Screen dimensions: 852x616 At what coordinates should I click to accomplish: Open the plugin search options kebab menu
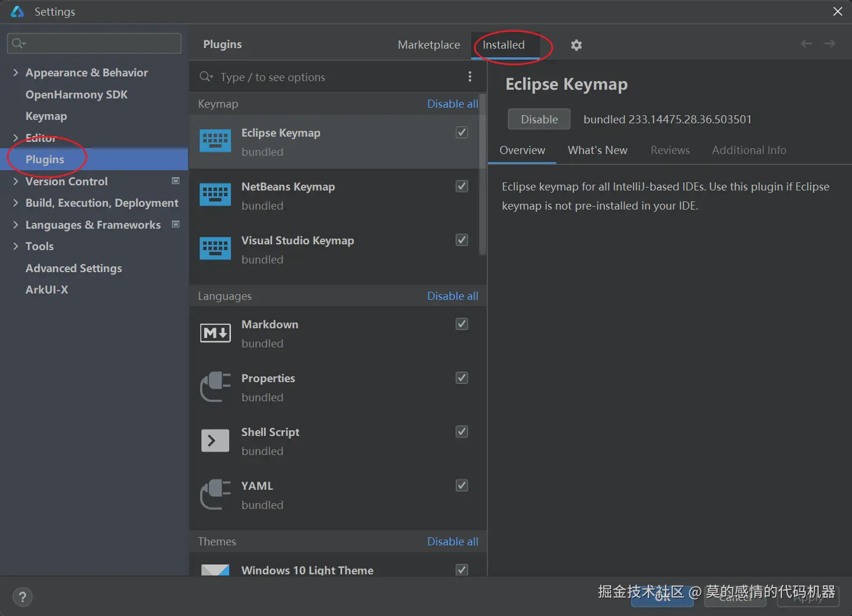(x=469, y=76)
